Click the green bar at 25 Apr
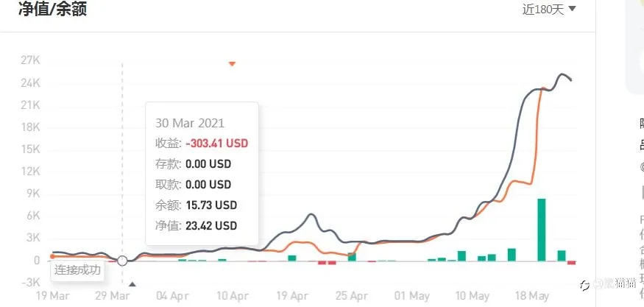This screenshot has width=644, height=307. click(352, 257)
